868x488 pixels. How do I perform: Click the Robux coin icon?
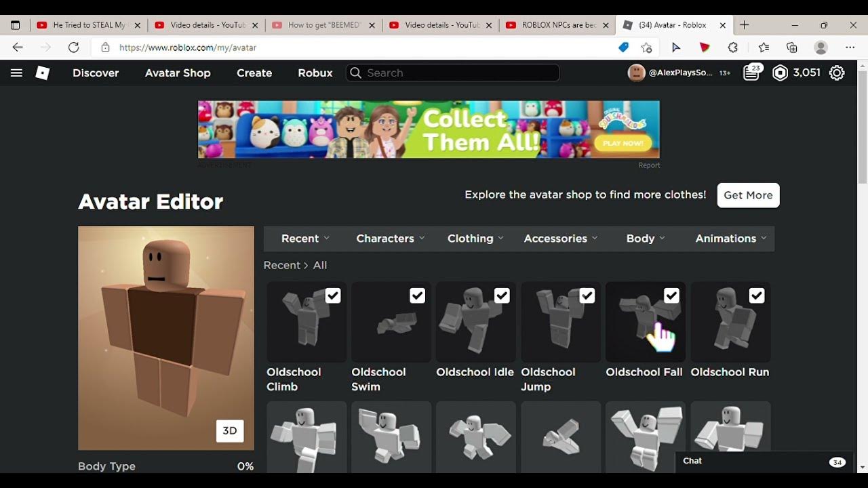pyautogui.click(x=781, y=73)
